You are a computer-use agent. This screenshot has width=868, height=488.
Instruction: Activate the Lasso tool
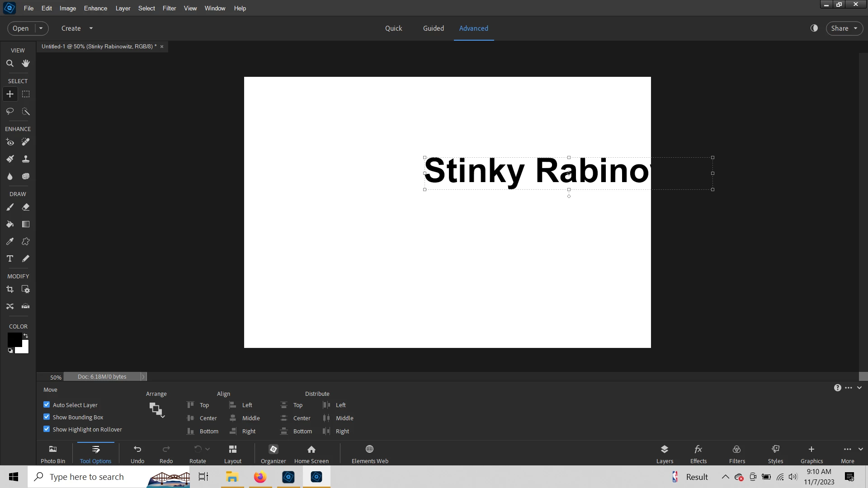pyautogui.click(x=10, y=111)
